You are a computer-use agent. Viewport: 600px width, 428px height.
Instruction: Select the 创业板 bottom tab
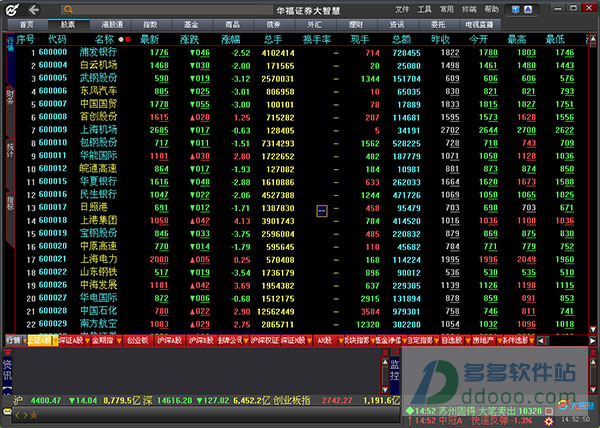pos(137,340)
